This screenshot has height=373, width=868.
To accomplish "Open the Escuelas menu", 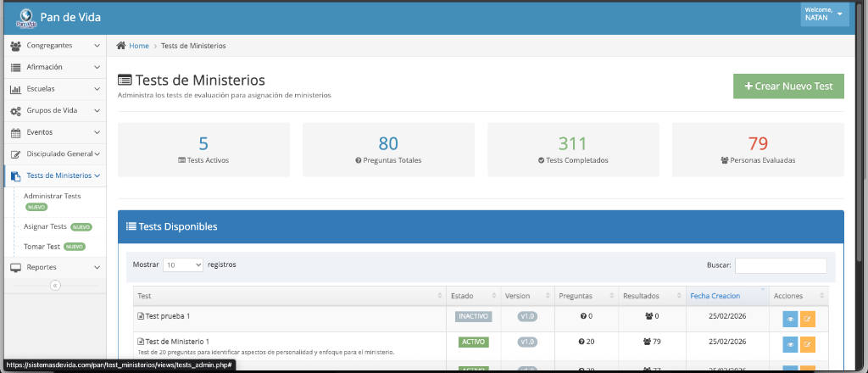I will [55, 88].
